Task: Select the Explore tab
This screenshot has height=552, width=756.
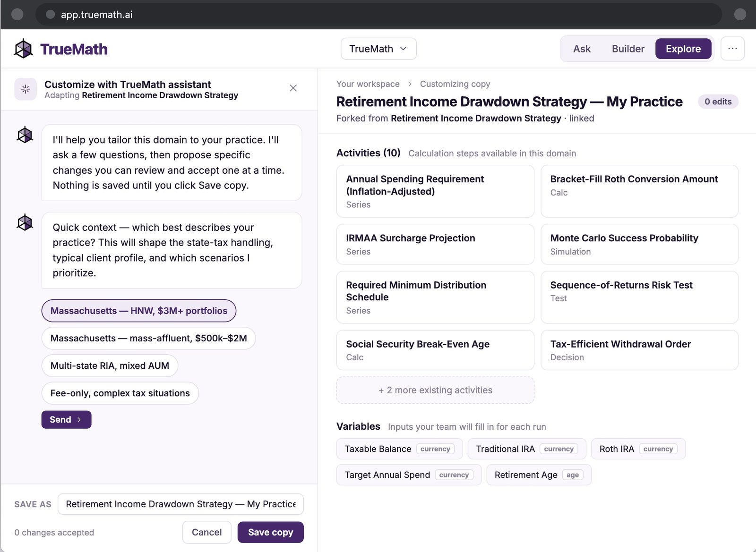Action: (683, 49)
